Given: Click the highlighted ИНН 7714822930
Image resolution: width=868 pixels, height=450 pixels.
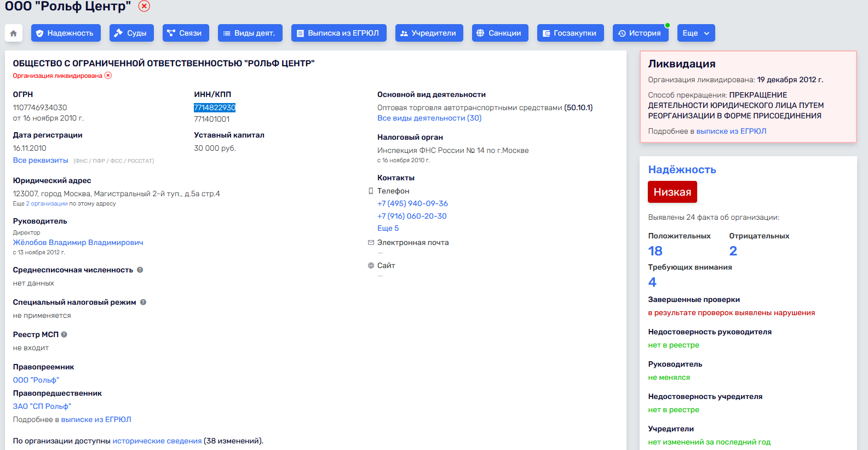Looking at the screenshot, I should point(215,107).
